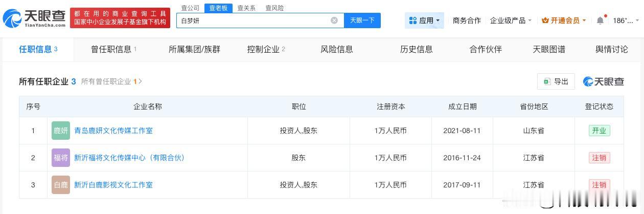
Task: Click the 登记状态 column header
Action: (x=600, y=106)
